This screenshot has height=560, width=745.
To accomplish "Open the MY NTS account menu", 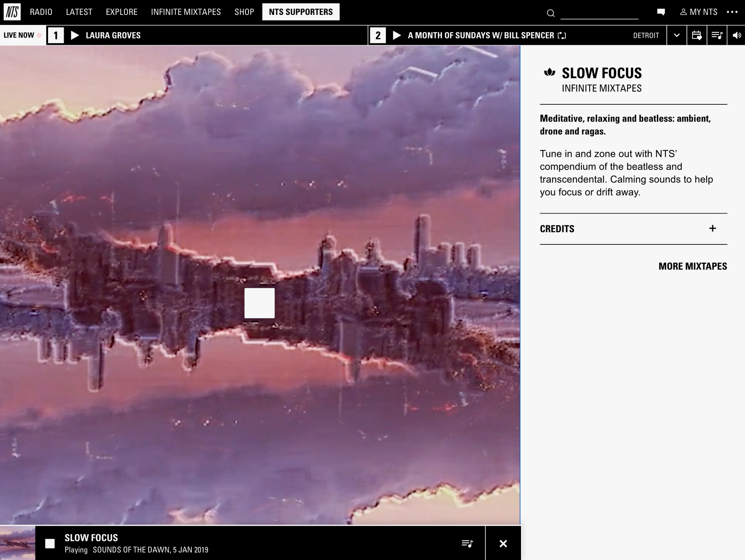I will tap(698, 12).
